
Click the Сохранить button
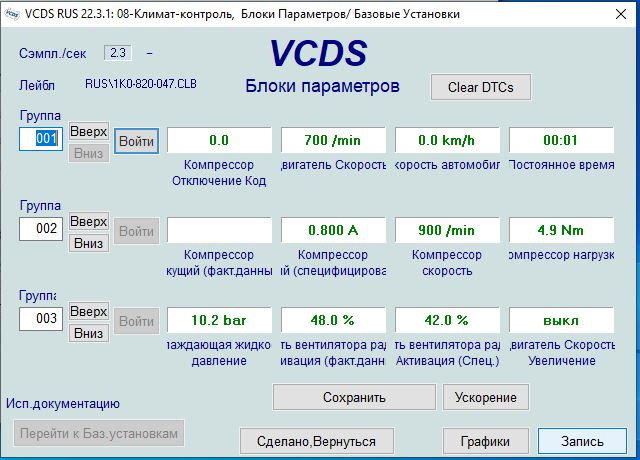pos(354,397)
